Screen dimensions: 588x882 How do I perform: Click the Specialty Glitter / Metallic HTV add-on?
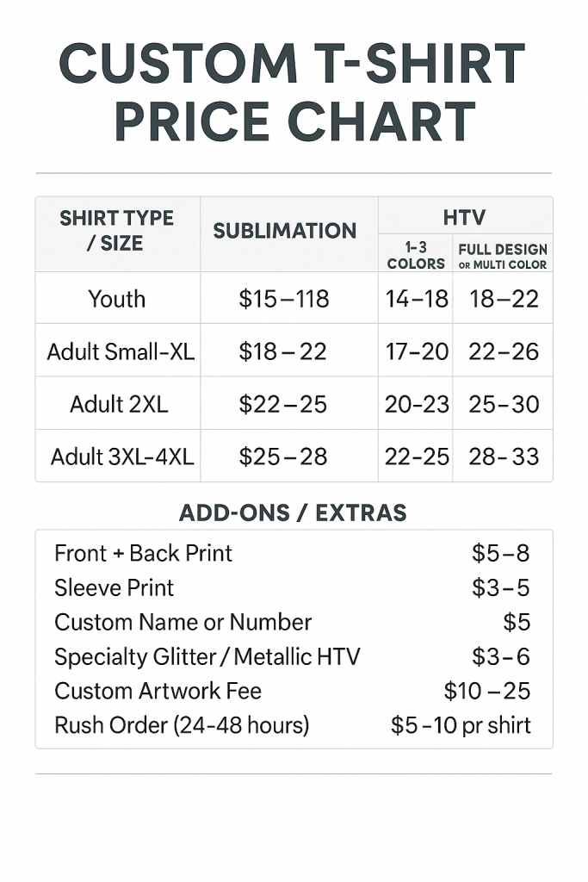pos(207,656)
